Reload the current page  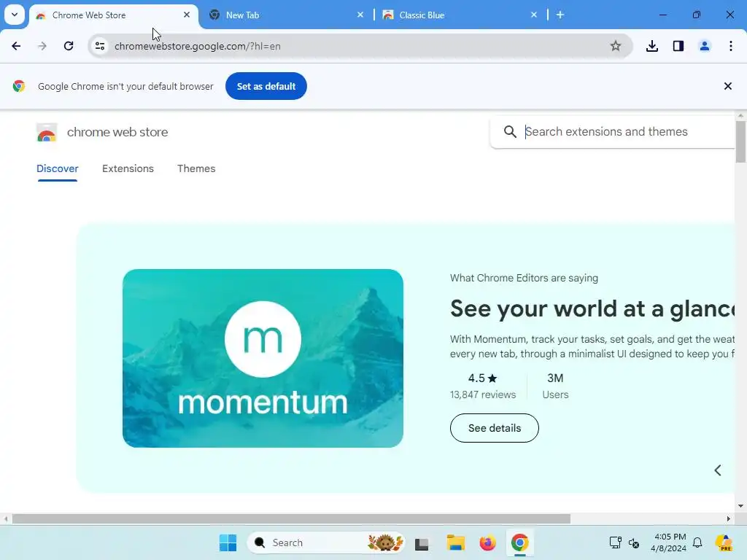pos(69,46)
